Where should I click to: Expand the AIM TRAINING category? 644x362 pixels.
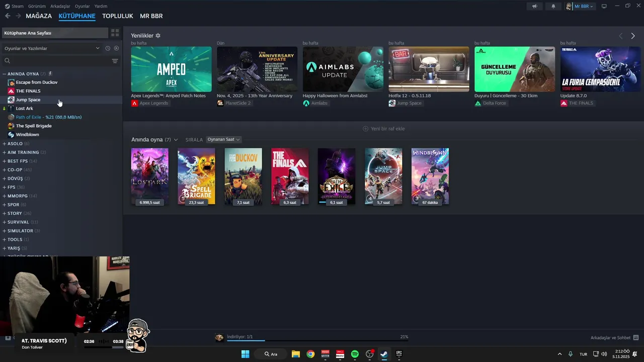(4, 152)
